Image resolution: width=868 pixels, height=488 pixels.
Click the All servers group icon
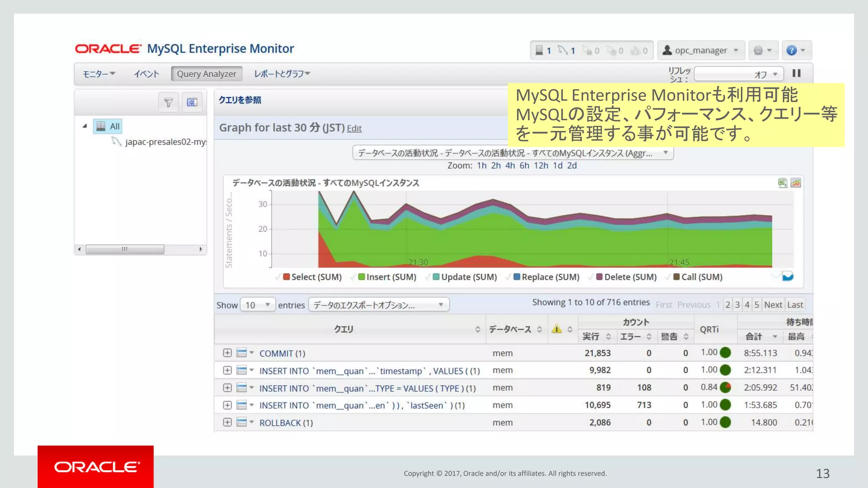pos(100,126)
